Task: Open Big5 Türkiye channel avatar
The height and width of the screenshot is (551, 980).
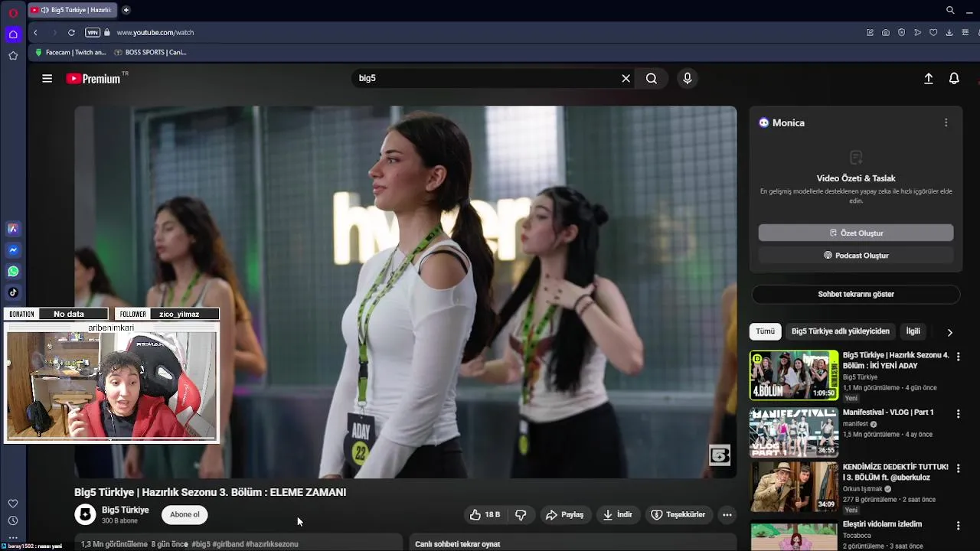Action: tap(85, 514)
